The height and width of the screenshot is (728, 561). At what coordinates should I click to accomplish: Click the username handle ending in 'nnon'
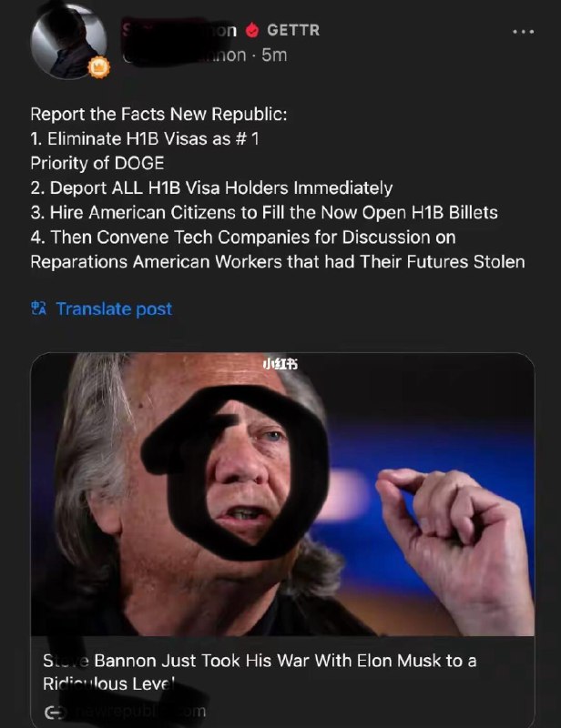point(185,56)
